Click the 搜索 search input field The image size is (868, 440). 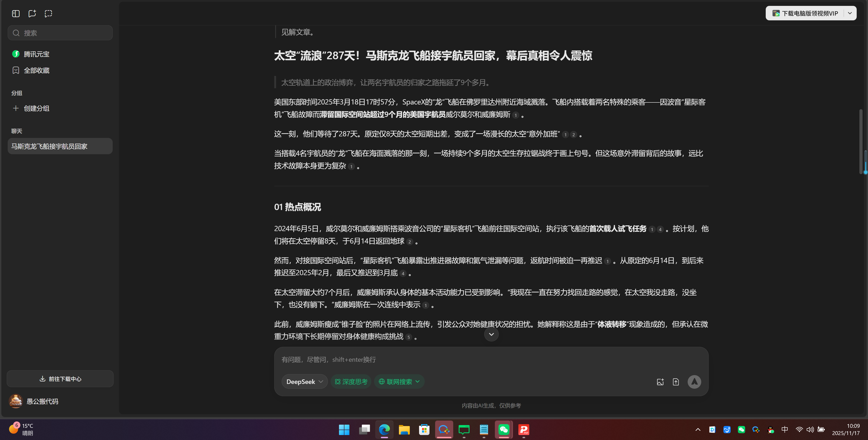click(x=60, y=33)
